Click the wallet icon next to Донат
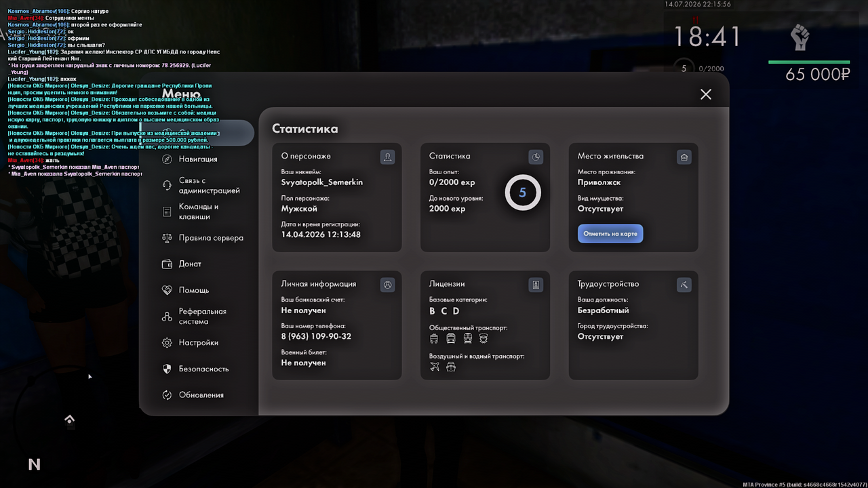The height and width of the screenshot is (488, 868). (x=167, y=264)
